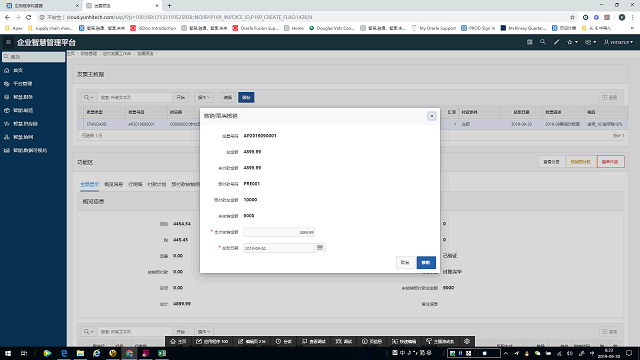Viewport: 640px width, 360px height.
Task: Click the red-outlined button in function area
Action: [611, 162]
